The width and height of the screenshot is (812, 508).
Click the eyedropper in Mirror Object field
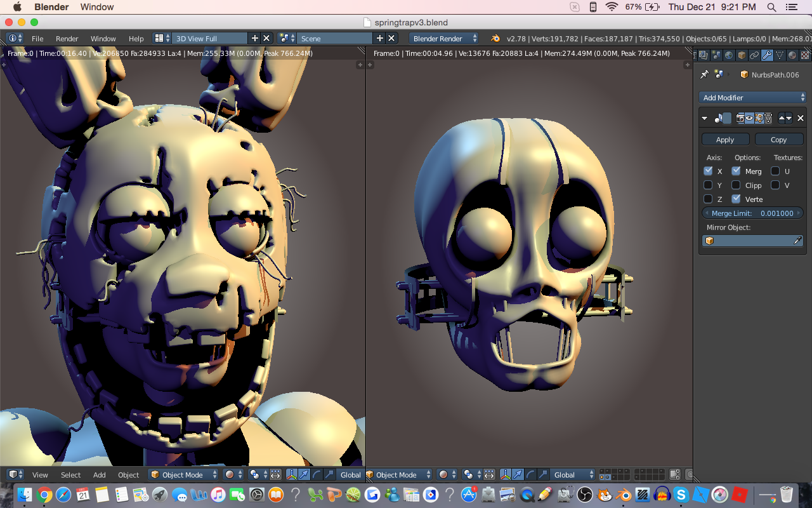tap(797, 241)
